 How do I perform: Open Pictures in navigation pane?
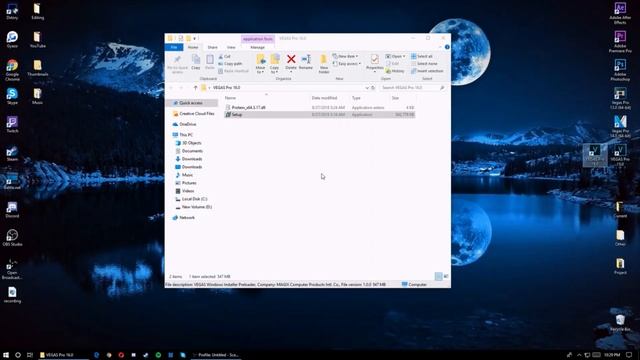pos(189,183)
